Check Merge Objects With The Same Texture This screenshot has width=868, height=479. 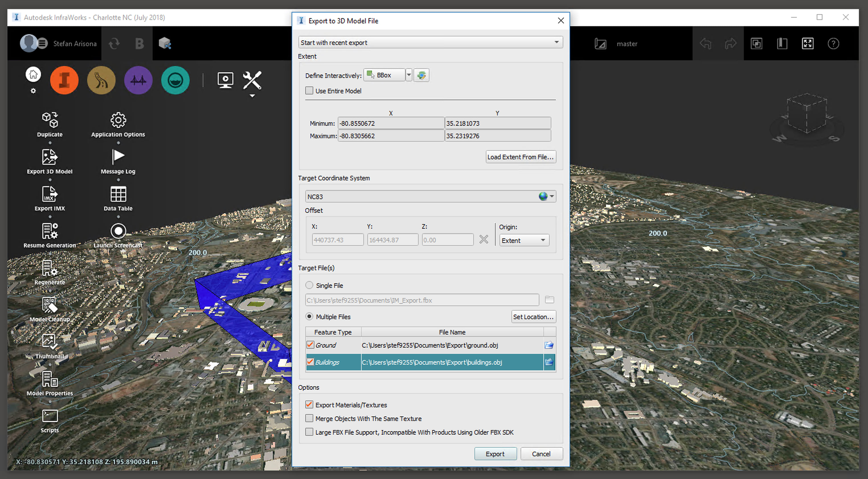coord(309,418)
